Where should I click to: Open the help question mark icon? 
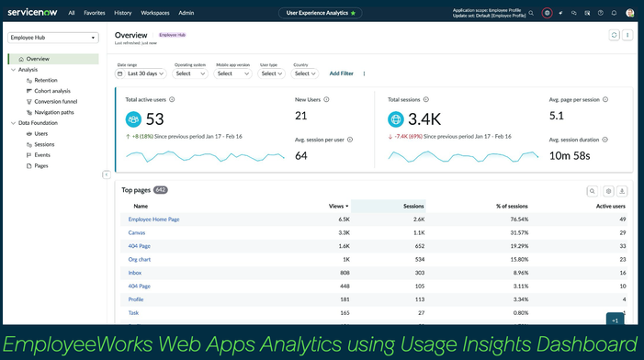pyautogui.click(x=601, y=13)
